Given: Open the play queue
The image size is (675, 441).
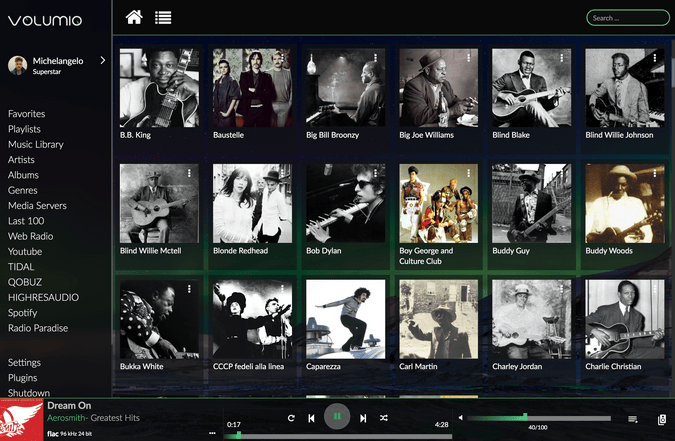Looking at the screenshot, I should point(632,419).
